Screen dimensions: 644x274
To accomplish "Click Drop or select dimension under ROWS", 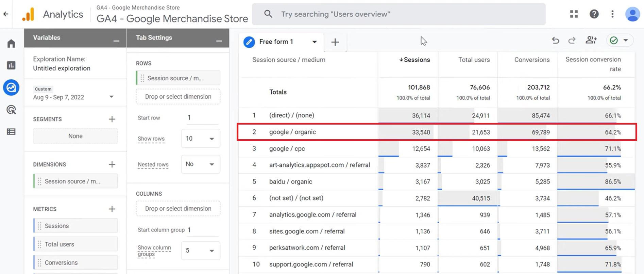I will [x=178, y=97].
